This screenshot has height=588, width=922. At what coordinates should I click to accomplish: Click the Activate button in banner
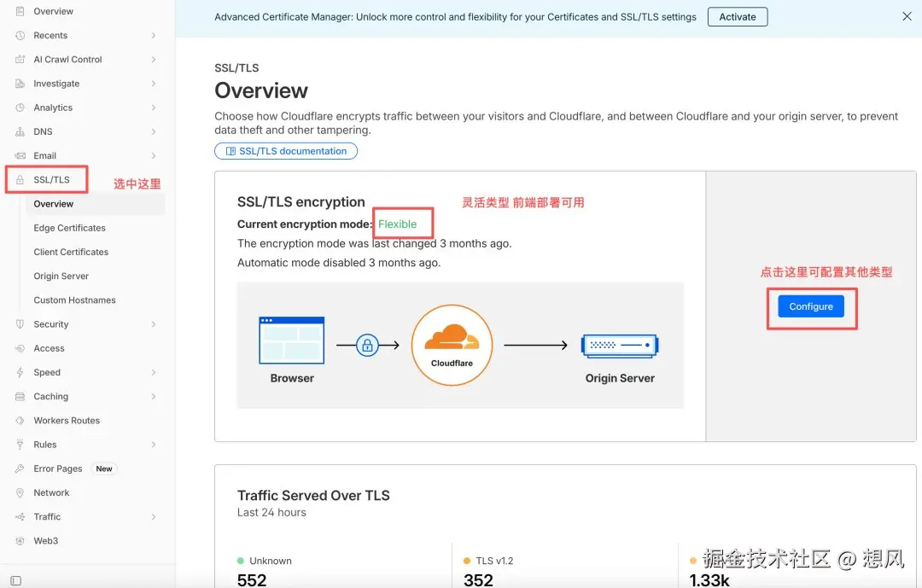[738, 17]
